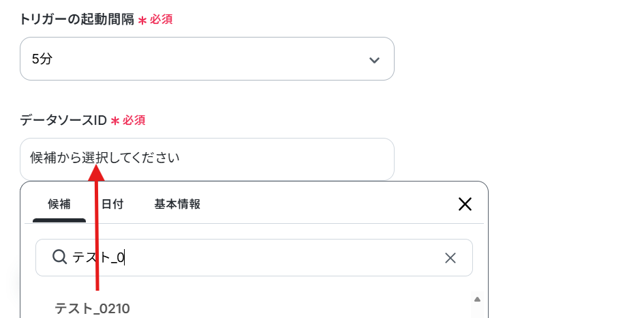644x318 pixels.
Task: Click the scrollbar track under the up arrow
Action: click(x=477, y=311)
